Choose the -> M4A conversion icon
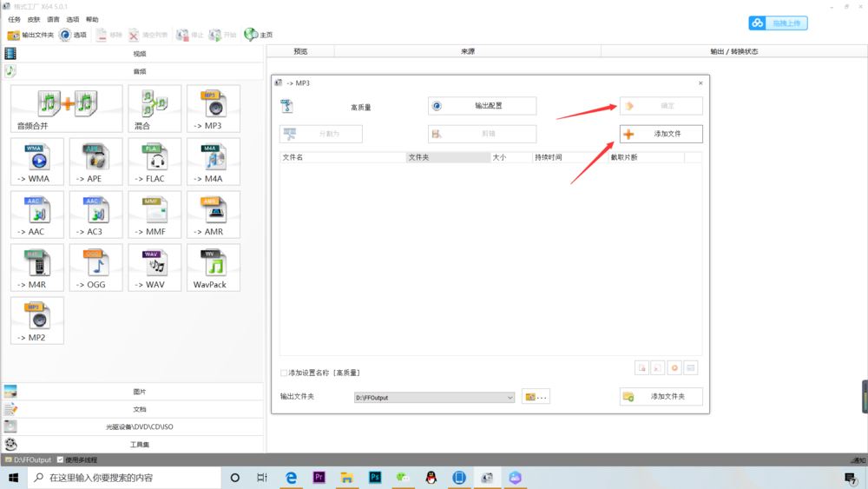This screenshot has width=868, height=489. click(x=214, y=162)
